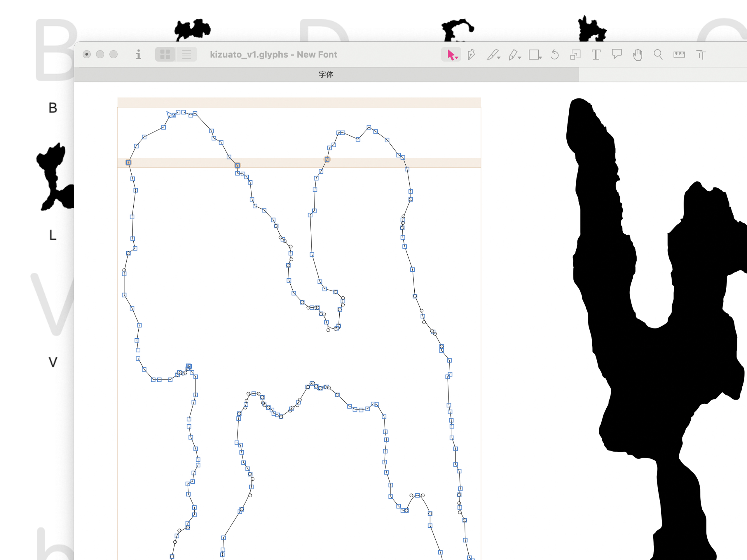The image size is (747, 560).
Task: Open the font info 'i' button
Action: click(138, 54)
